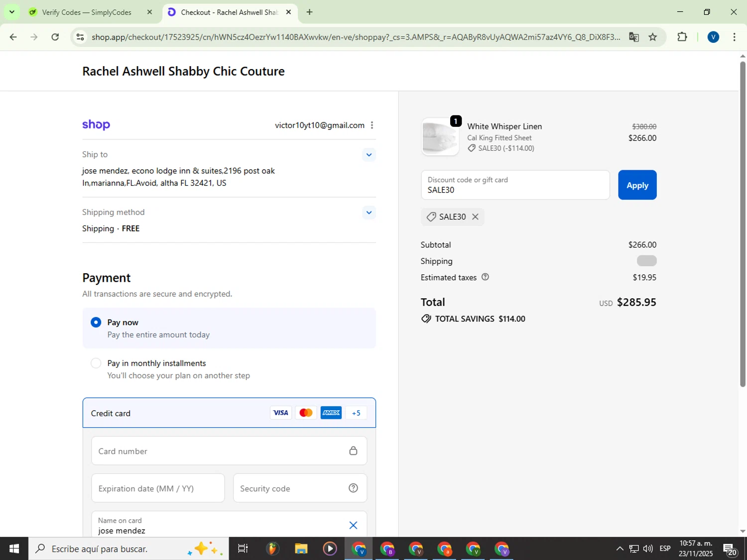
Task: Choose Pay in monthly installments
Action: [96, 363]
